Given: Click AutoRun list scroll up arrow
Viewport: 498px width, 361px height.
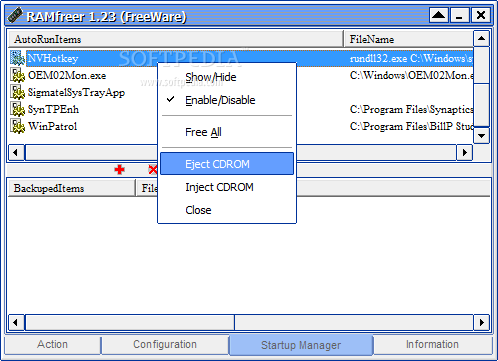Looking at the screenshot, I should pyautogui.click(x=481, y=38).
